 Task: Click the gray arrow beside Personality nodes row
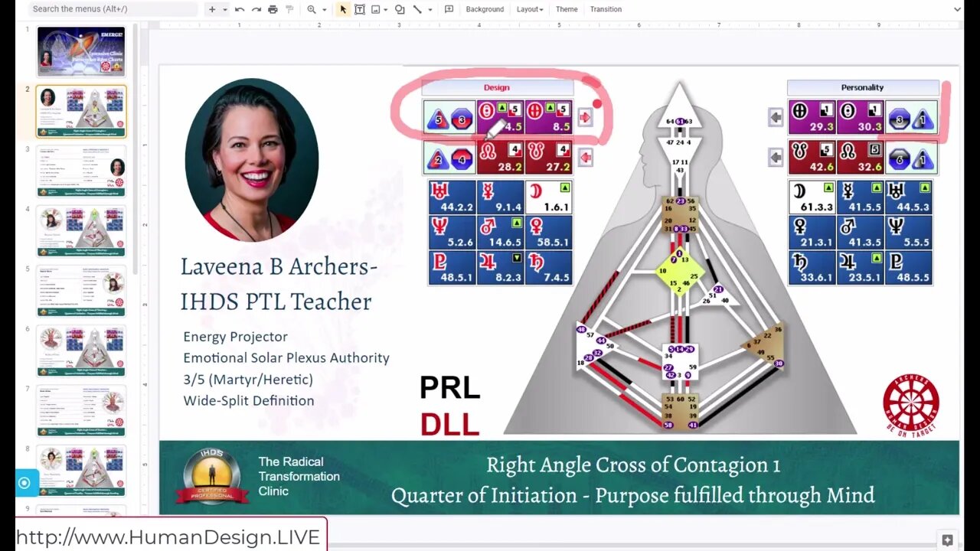(776, 158)
